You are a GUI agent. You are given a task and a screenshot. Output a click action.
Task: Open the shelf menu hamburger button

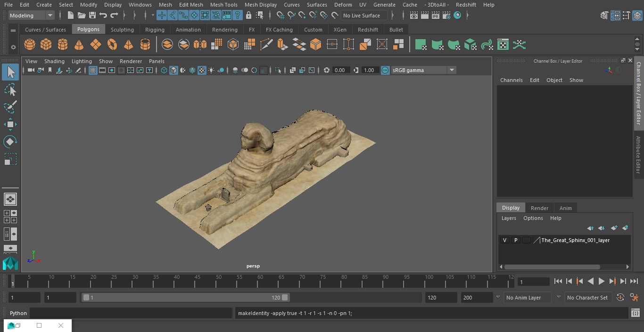point(13,30)
